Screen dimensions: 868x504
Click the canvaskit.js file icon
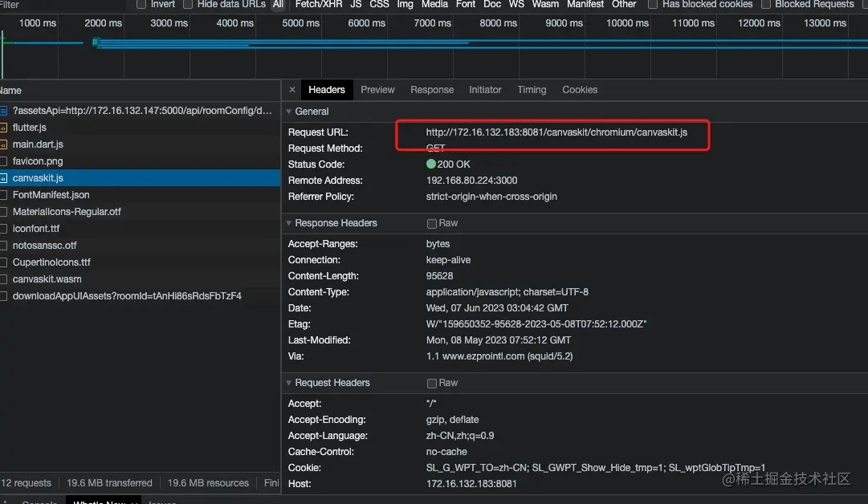click(x=3, y=178)
